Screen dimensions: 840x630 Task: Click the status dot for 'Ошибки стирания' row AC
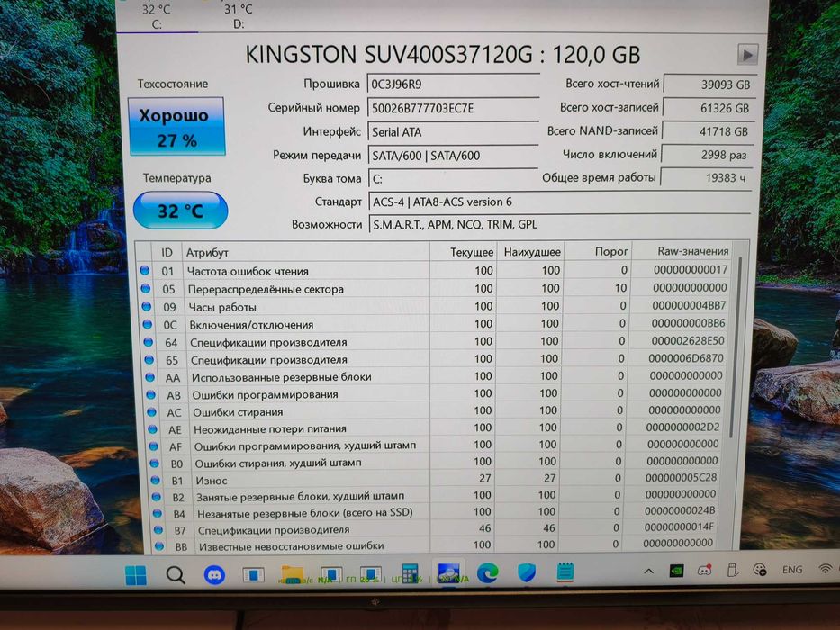[x=151, y=412]
